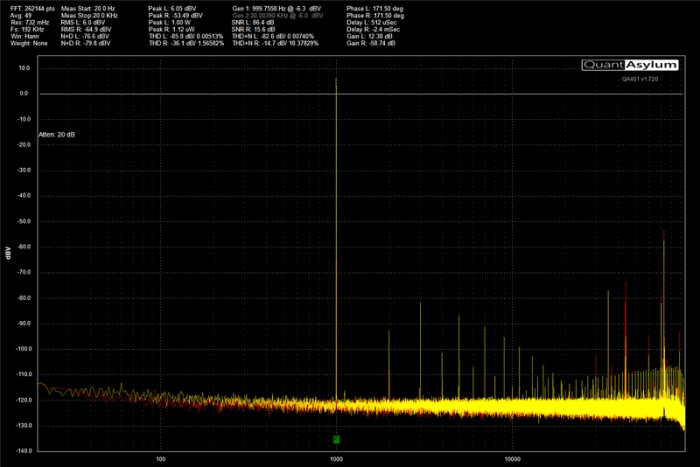Click the FFT: 262144 pts readout
This screenshot has width=700, height=467.
(x=33, y=8)
